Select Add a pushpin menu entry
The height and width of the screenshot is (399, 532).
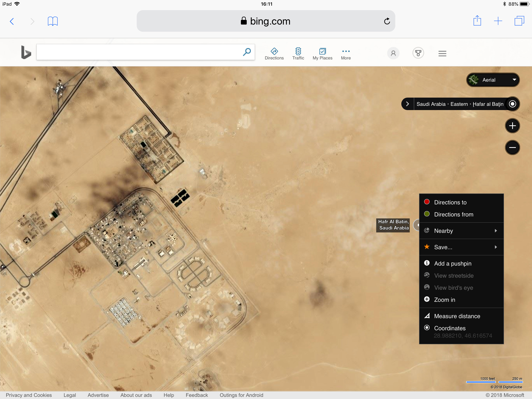[452, 264]
